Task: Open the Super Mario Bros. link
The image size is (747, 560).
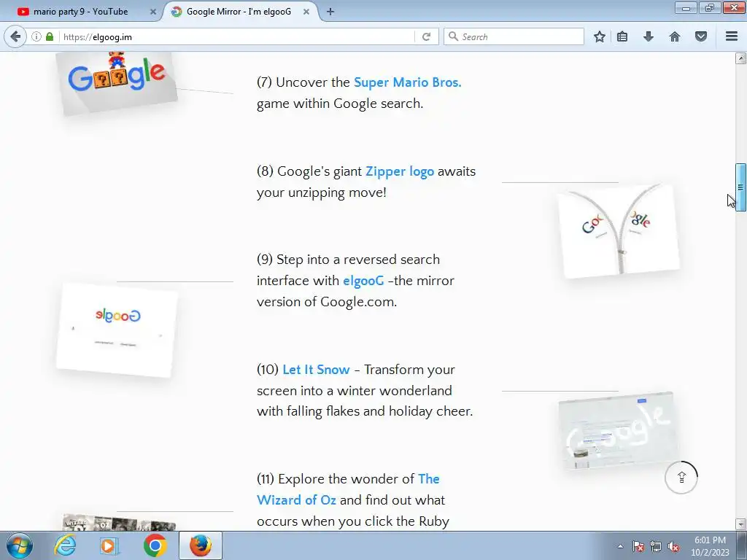Action: point(407,82)
